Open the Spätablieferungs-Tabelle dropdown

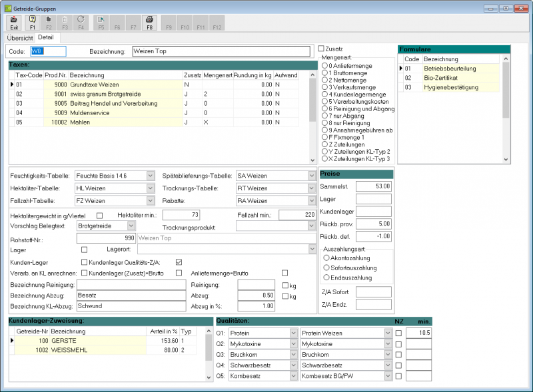(x=312, y=176)
